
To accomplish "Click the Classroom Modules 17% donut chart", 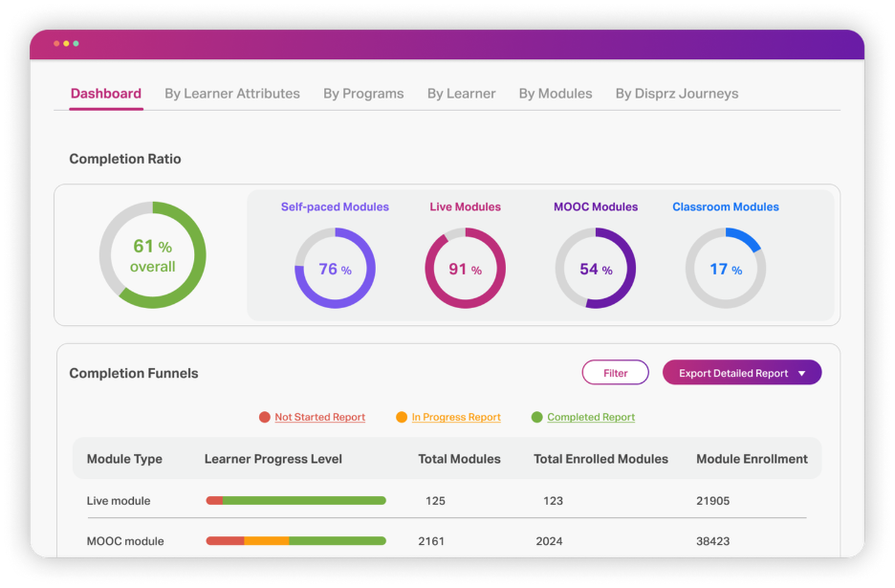I will click(725, 269).
